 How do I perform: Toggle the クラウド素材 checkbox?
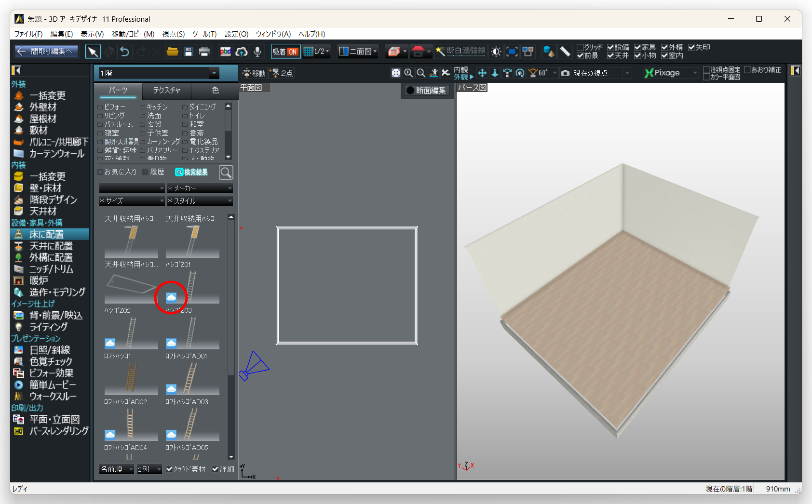click(x=169, y=469)
